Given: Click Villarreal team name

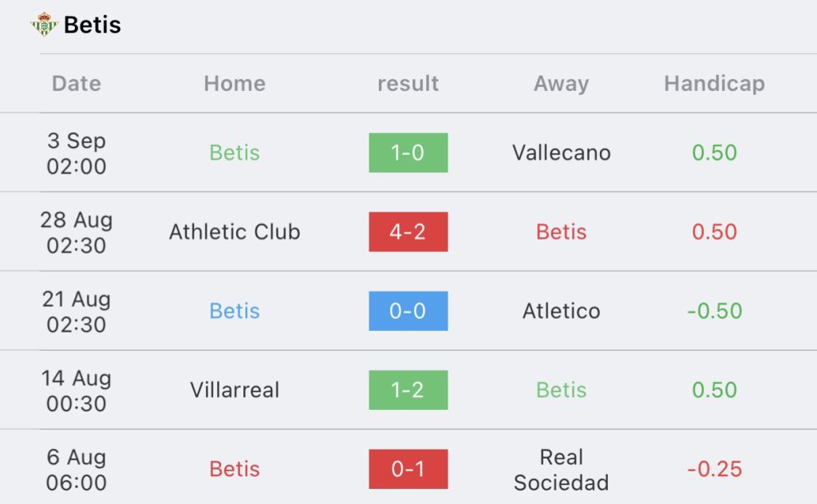Looking at the screenshot, I should [x=235, y=390].
